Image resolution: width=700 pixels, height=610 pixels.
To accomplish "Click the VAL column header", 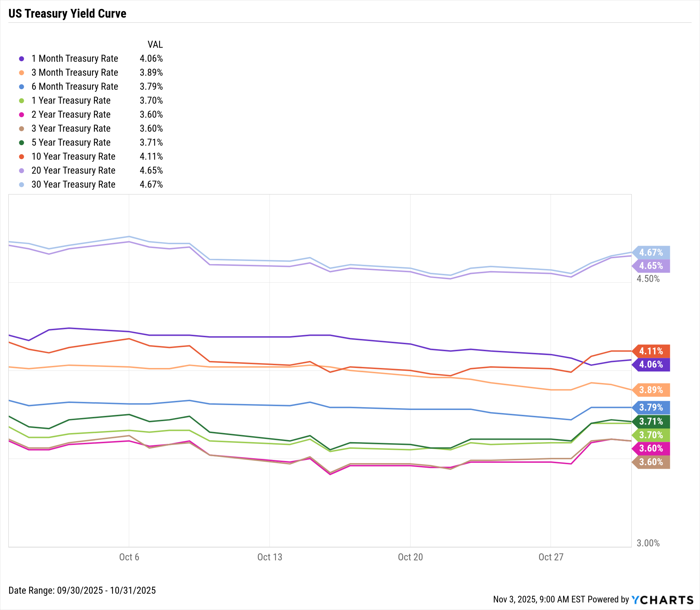I will click(x=155, y=44).
